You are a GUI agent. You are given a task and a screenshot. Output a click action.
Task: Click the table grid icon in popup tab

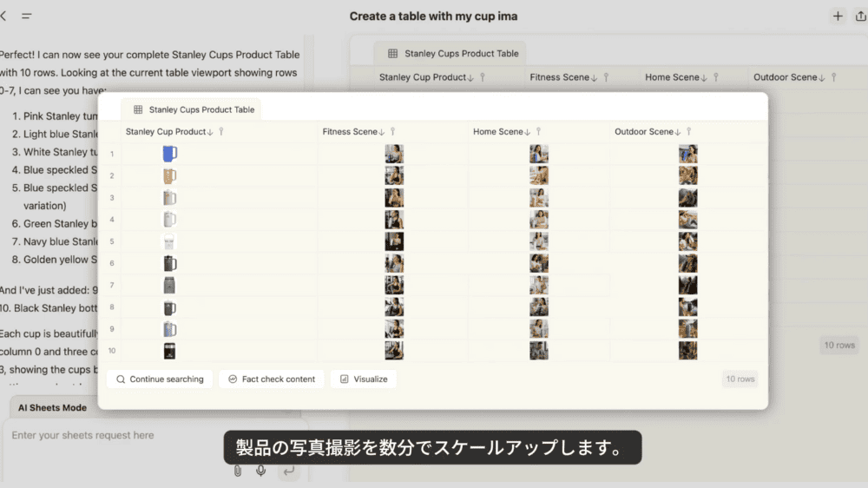[138, 109]
